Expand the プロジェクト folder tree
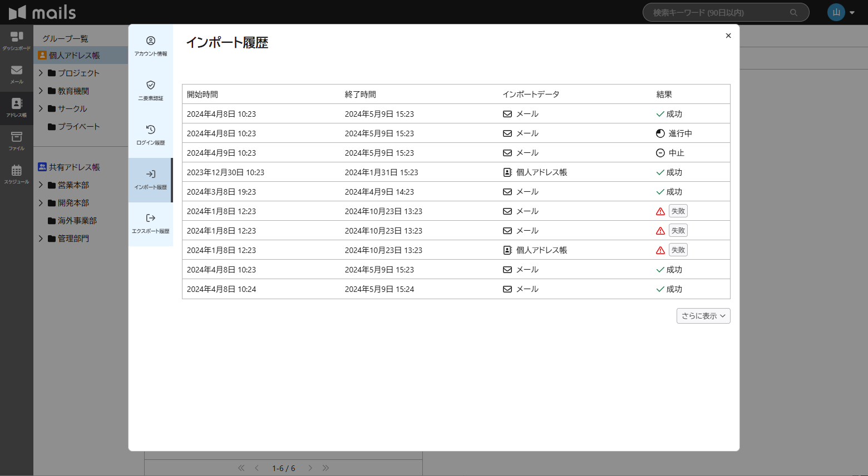Image resolution: width=868 pixels, height=476 pixels. 41,73
